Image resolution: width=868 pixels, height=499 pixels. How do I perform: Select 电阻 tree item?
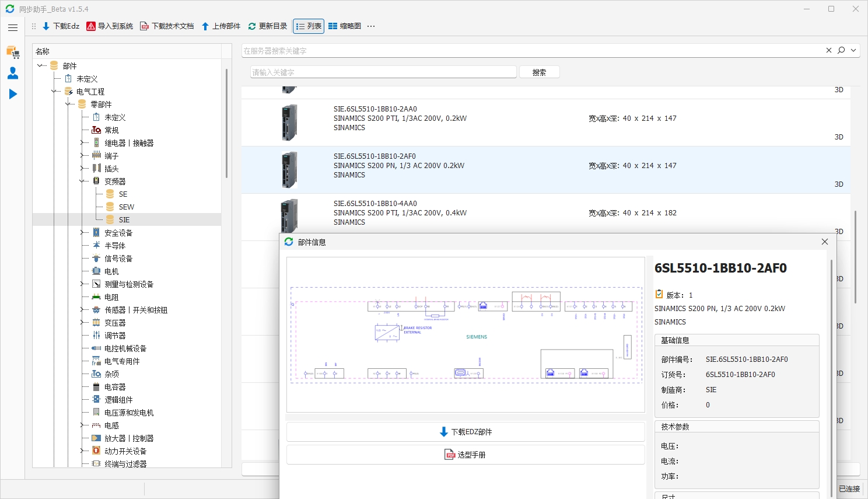[x=111, y=296]
